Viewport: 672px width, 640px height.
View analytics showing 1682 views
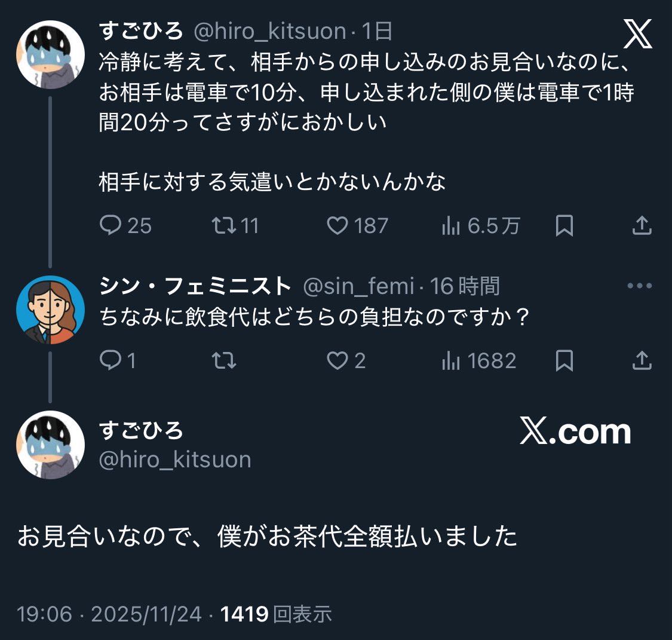click(x=450, y=360)
